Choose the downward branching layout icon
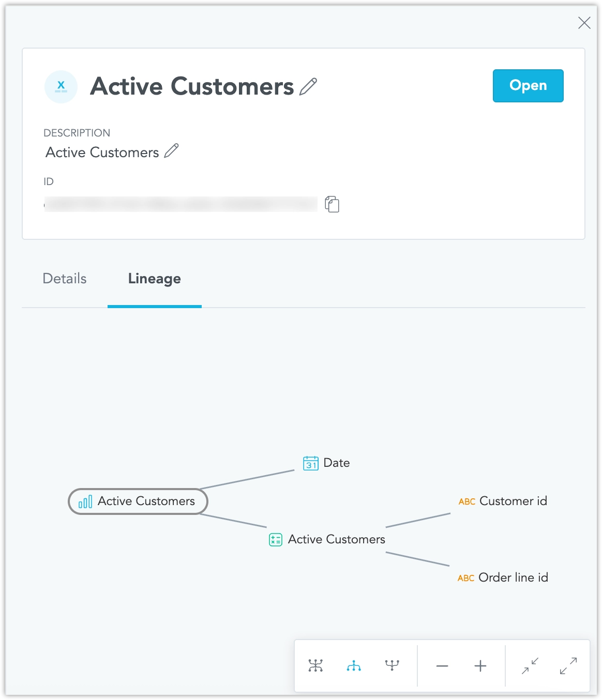602x700 pixels. pos(392,665)
